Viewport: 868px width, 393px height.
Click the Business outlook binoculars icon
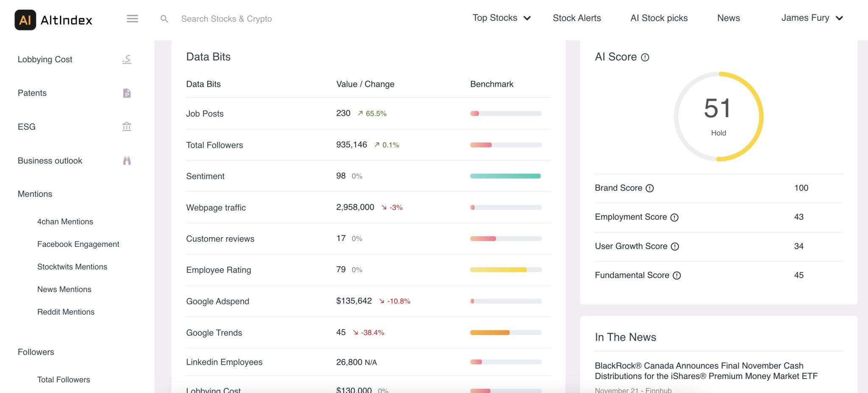(x=127, y=161)
